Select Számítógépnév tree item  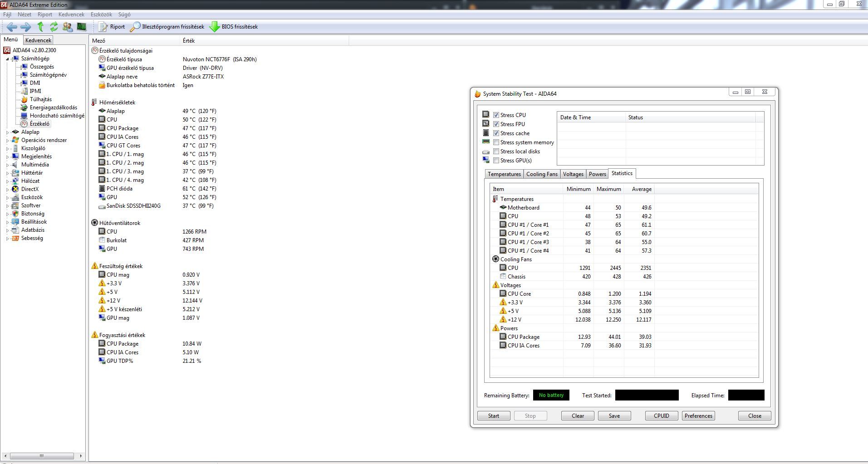coord(48,75)
